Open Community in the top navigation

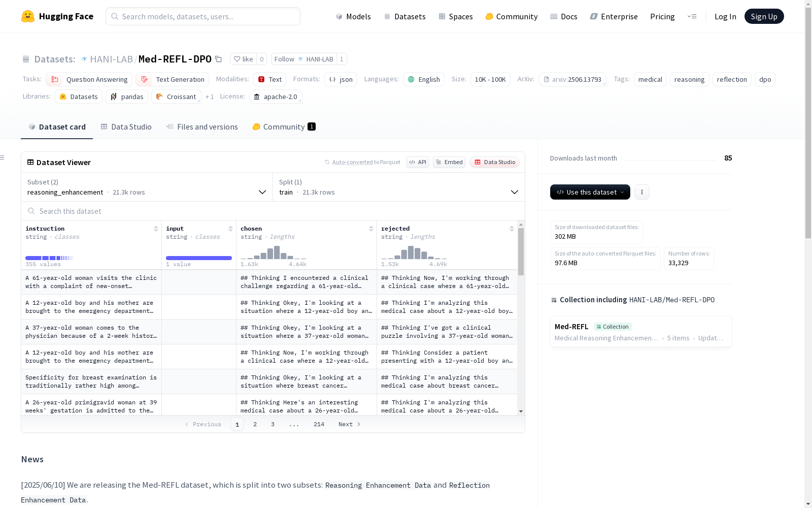click(512, 16)
